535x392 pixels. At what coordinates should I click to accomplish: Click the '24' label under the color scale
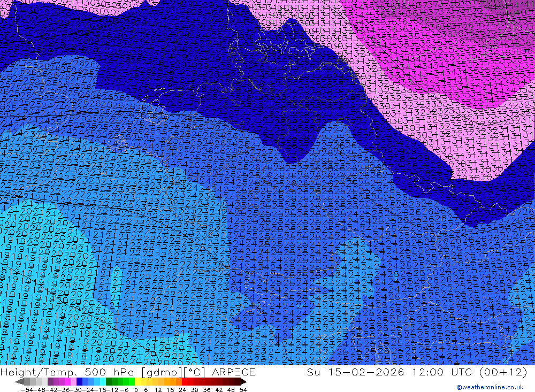point(182,390)
